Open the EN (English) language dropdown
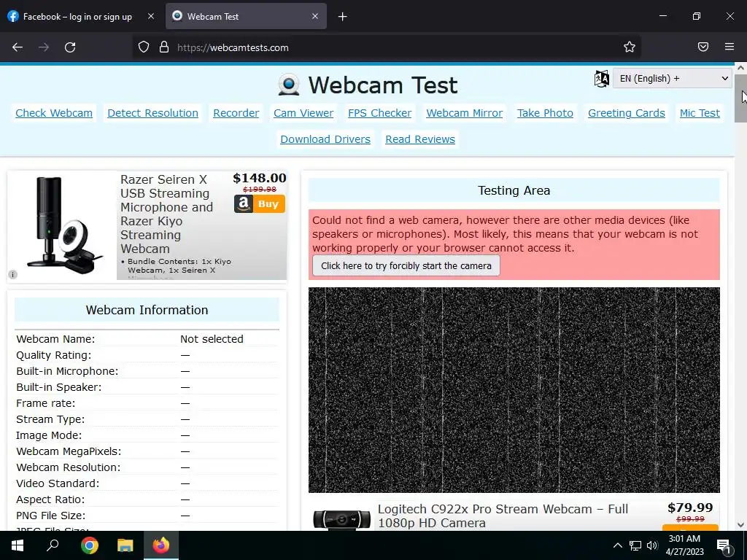The image size is (747, 560). click(672, 79)
